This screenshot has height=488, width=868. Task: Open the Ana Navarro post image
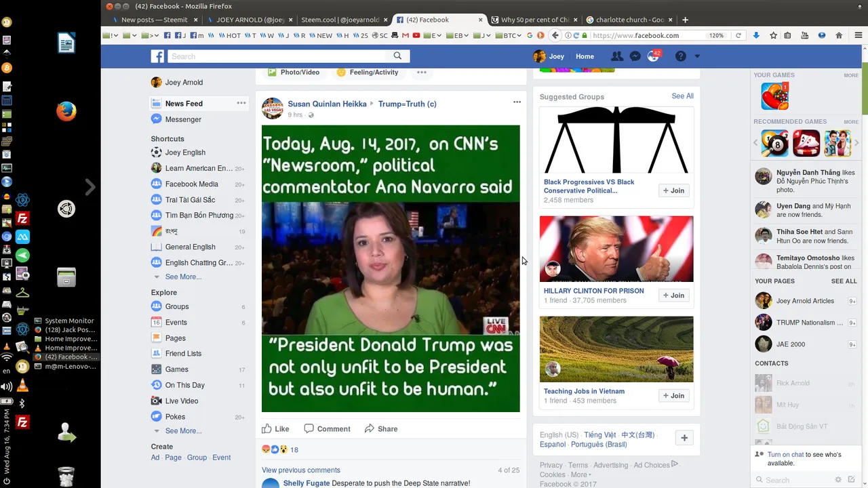(x=391, y=268)
